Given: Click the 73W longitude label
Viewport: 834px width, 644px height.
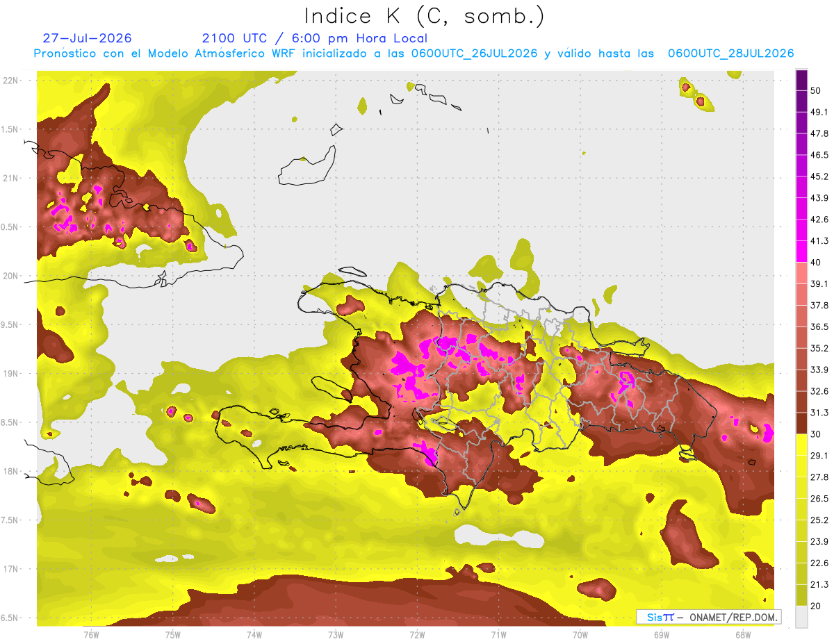Looking at the screenshot, I should (336, 634).
